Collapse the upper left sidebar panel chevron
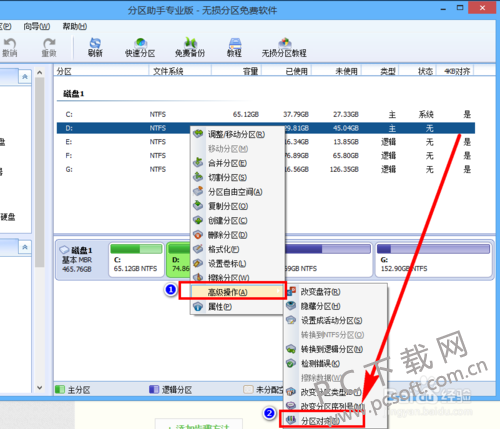The width and height of the screenshot is (500, 429). (25, 77)
